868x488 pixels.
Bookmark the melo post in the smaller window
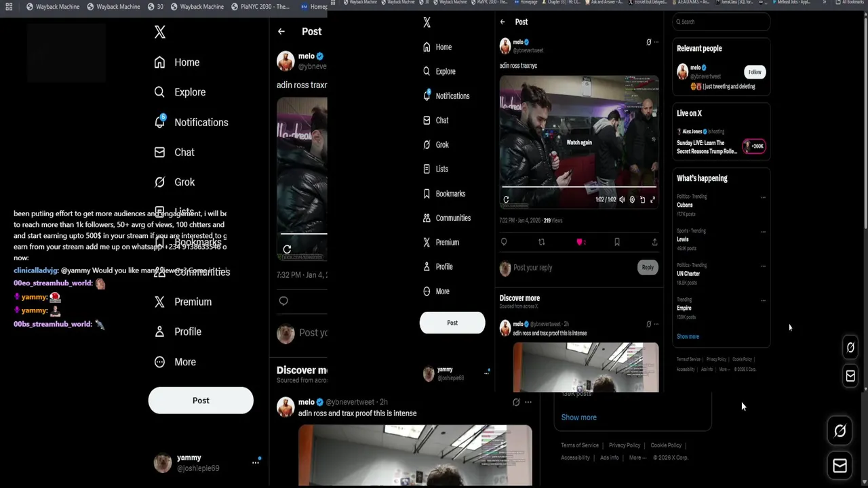pos(616,242)
